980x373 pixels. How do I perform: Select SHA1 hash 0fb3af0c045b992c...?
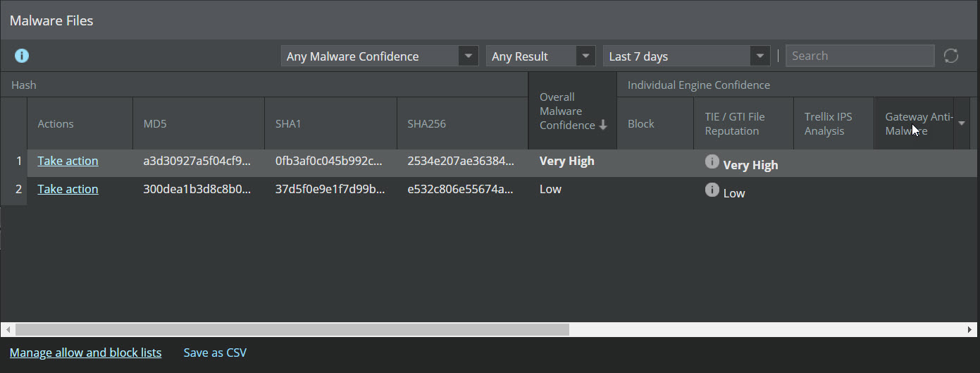pyautogui.click(x=330, y=161)
